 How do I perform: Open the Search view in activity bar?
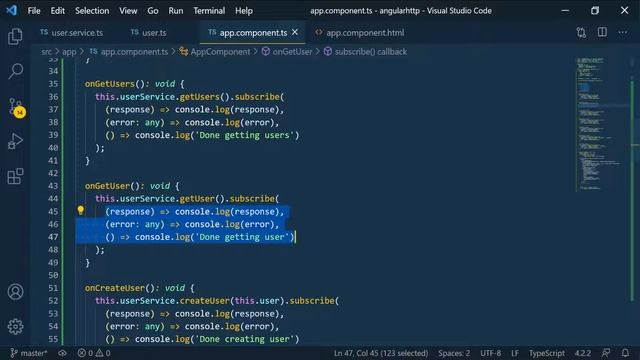point(15,71)
